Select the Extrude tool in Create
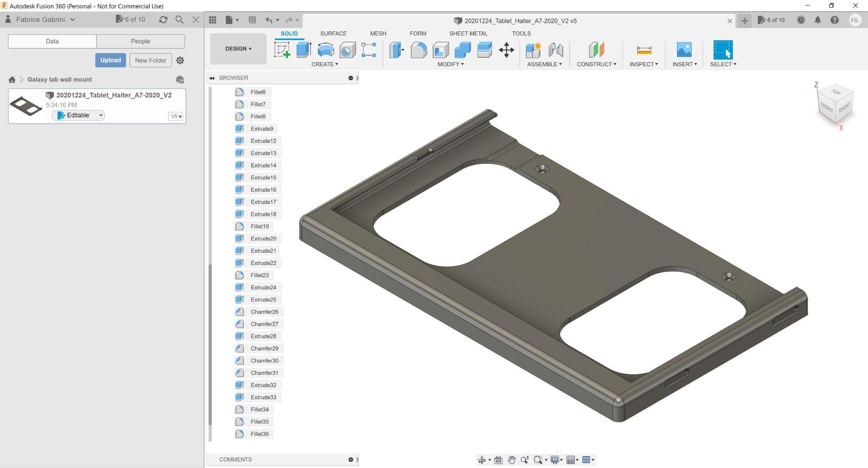Image resolution: width=868 pixels, height=468 pixels. (x=303, y=50)
